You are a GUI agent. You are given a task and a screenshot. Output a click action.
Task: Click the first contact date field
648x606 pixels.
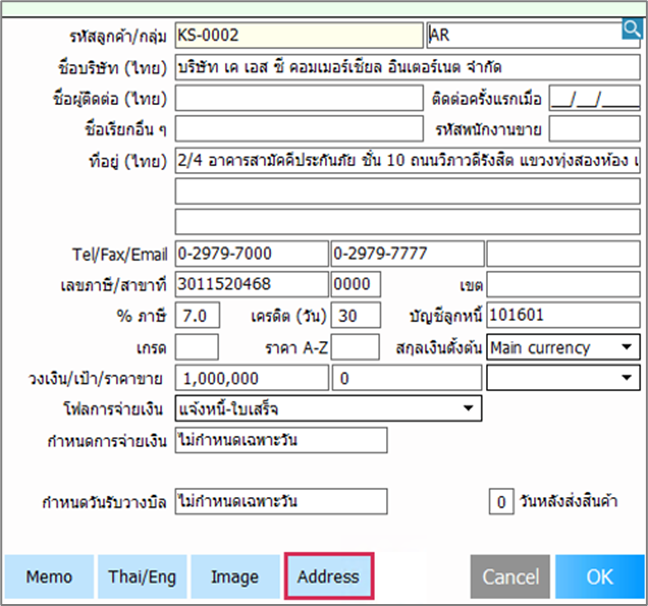[x=595, y=98]
